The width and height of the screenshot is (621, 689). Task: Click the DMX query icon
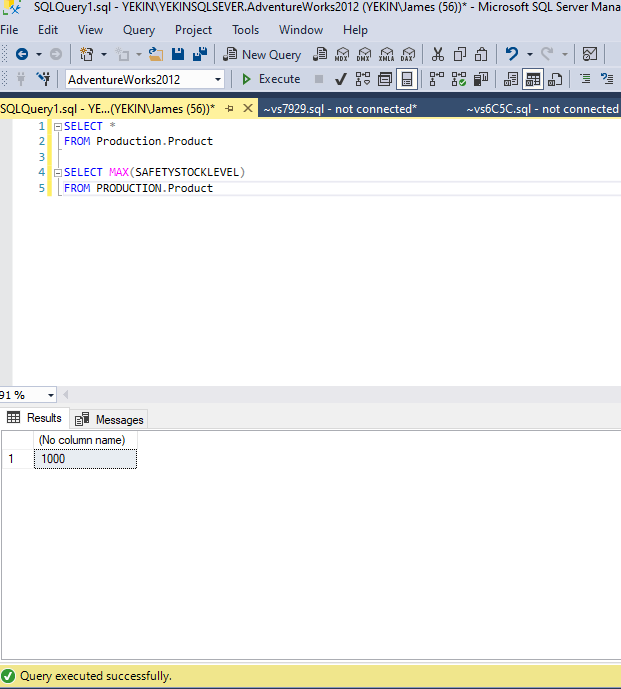pos(364,54)
